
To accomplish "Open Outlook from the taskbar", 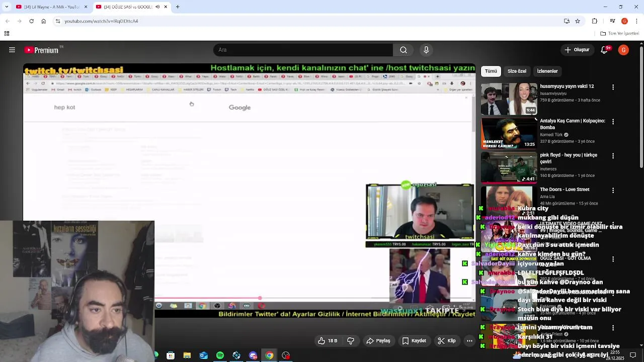I will (x=203, y=355).
